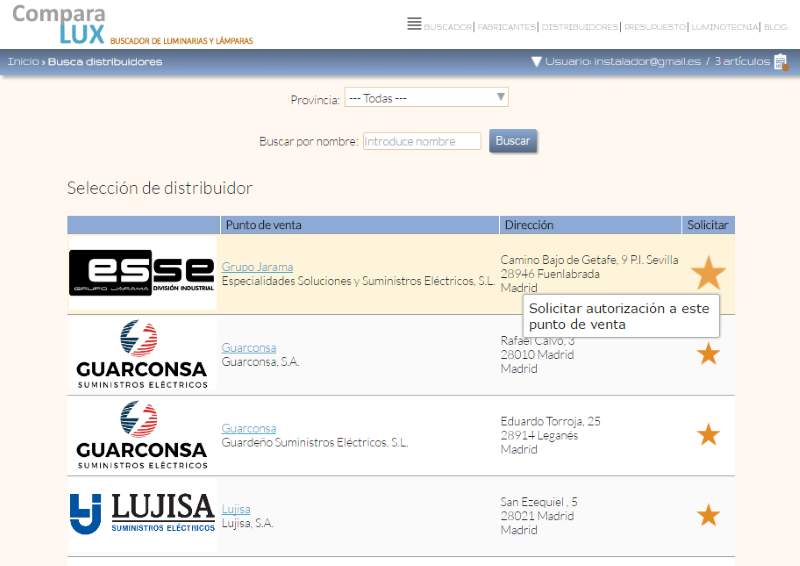Click the Dirección column header
Image resolution: width=800 pixels, height=566 pixels.
(x=590, y=225)
